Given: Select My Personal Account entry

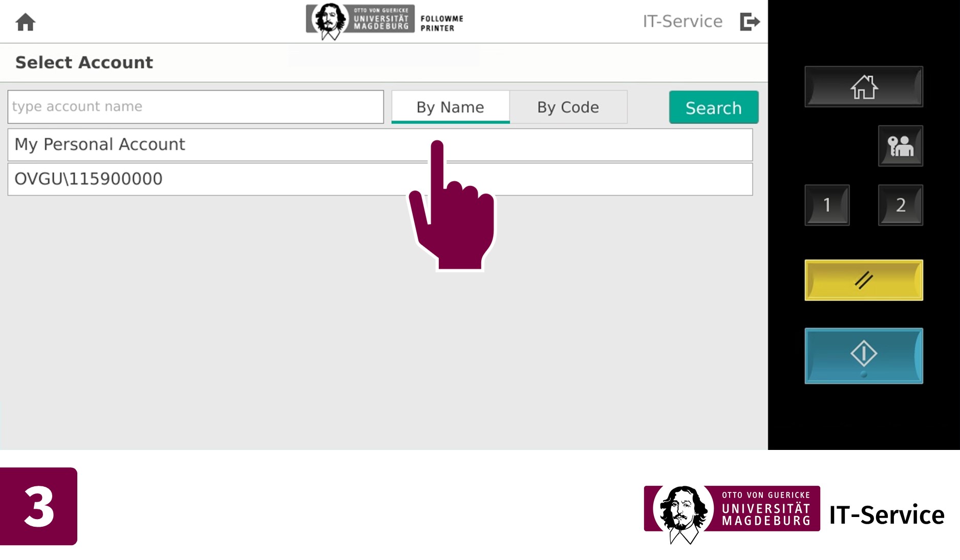Looking at the screenshot, I should coord(380,144).
